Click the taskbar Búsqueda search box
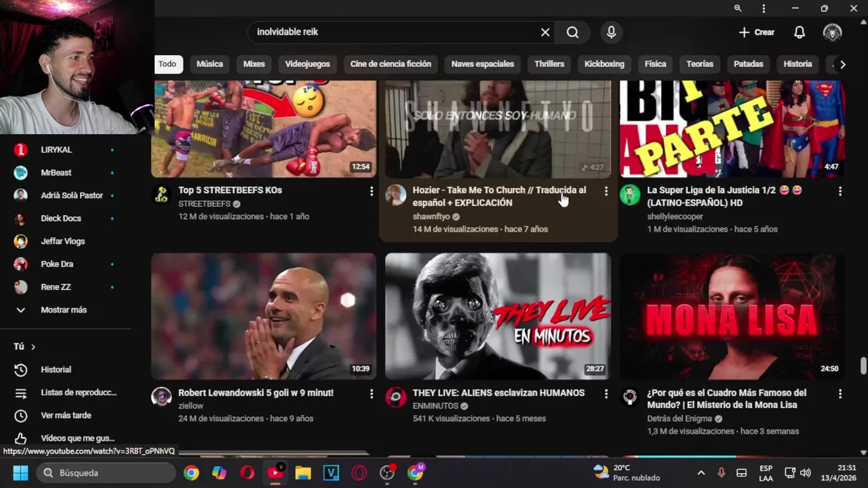This screenshot has width=868, height=488. (x=106, y=473)
